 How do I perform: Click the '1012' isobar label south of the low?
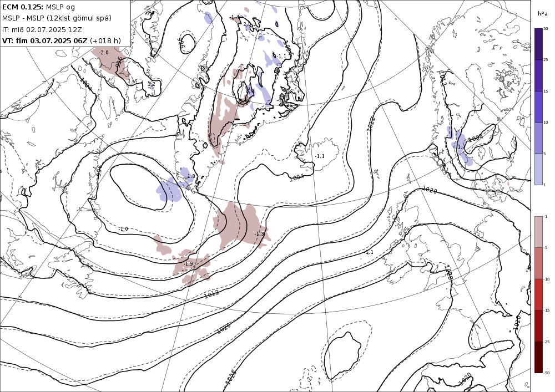(x=211, y=294)
